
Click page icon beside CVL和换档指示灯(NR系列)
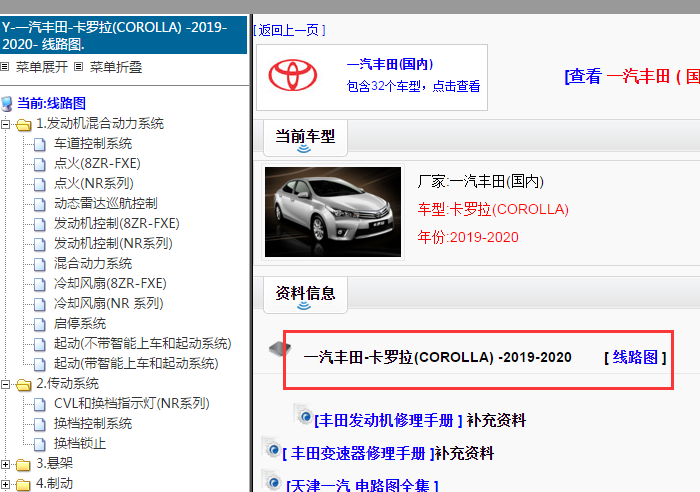coord(40,404)
